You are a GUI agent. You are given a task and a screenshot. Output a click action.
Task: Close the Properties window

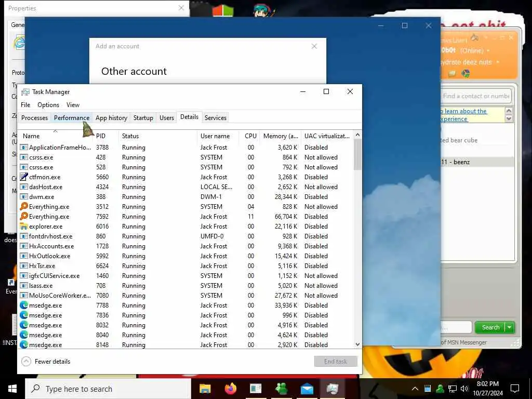181,8
